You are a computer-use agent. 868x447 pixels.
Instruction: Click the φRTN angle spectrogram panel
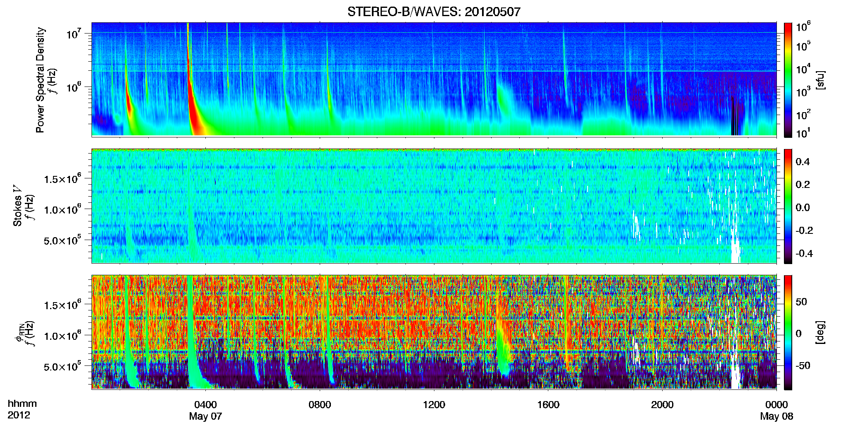tap(434, 332)
